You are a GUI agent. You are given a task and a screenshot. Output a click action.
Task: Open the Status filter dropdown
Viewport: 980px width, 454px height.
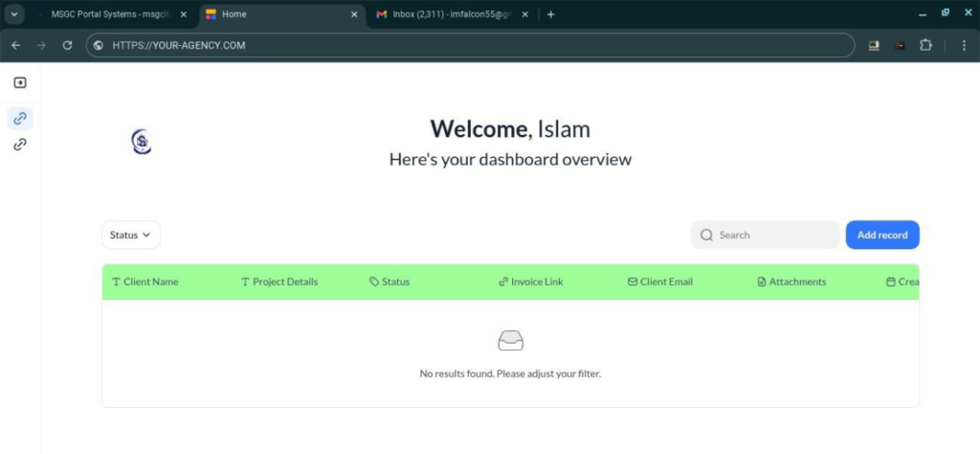[x=131, y=235]
